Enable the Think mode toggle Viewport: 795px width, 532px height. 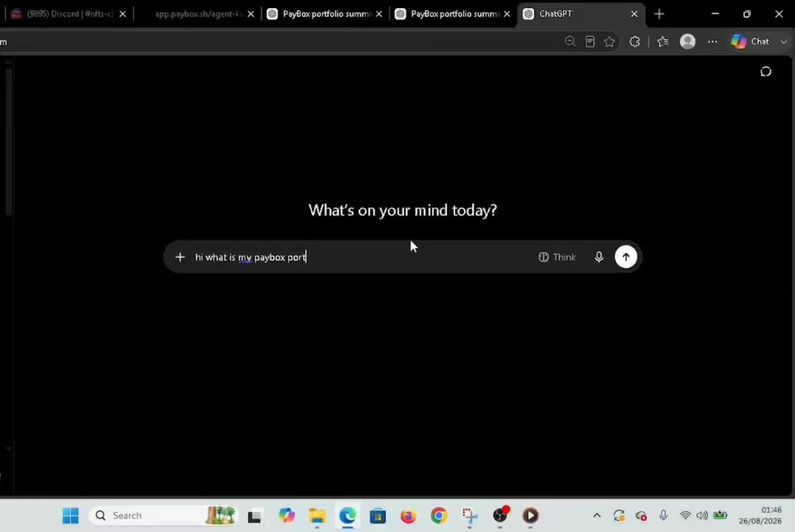[557, 257]
